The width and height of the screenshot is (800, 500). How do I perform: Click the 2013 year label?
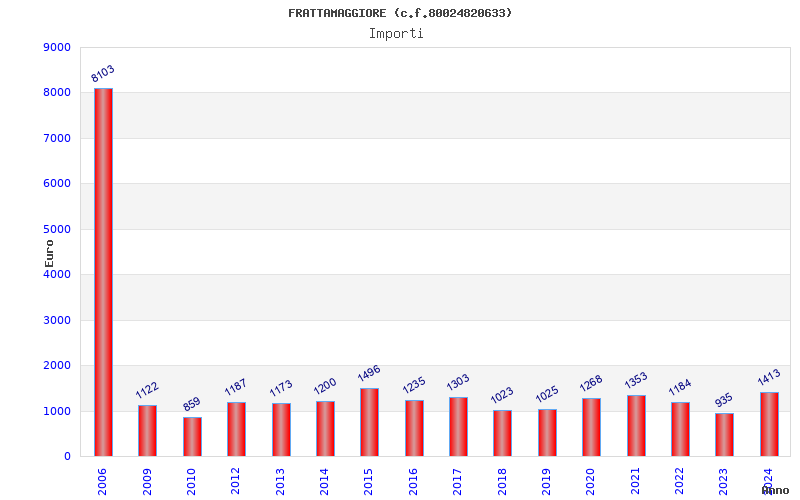[280, 482]
